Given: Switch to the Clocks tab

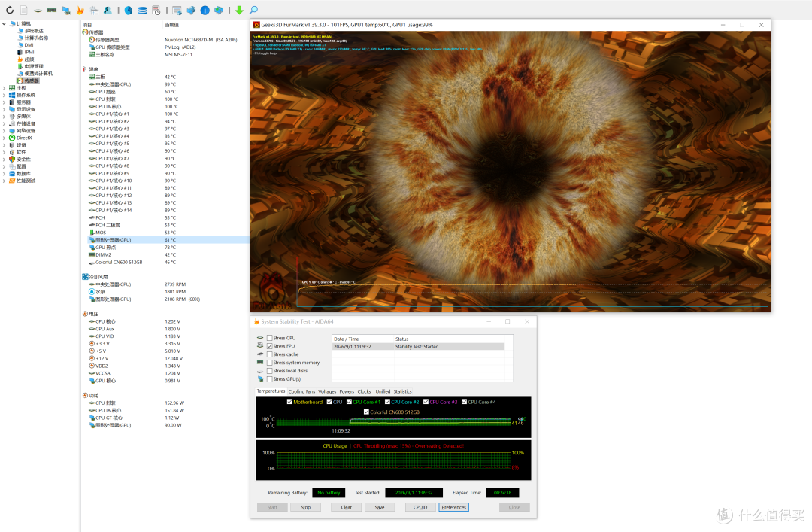Looking at the screenshot, I should pyautogui.click(x=365, y=391).
